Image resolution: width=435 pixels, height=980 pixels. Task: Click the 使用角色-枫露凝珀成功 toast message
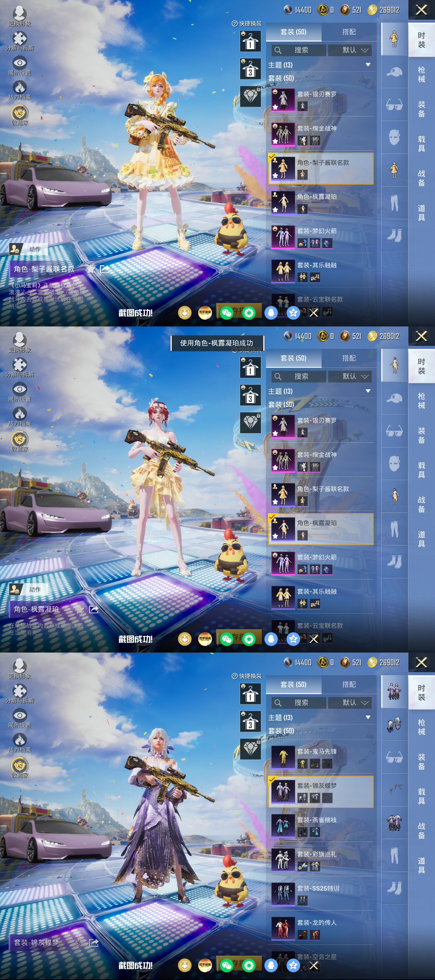(217, 343)
